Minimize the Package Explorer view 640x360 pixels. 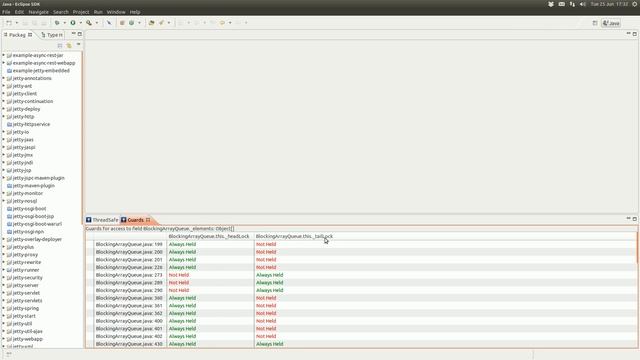(x=74, y=34)
